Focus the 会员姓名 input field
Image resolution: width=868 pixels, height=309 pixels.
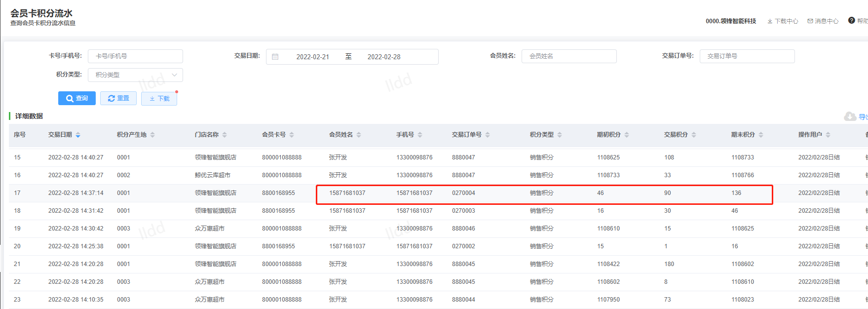(x=568, y=56)
